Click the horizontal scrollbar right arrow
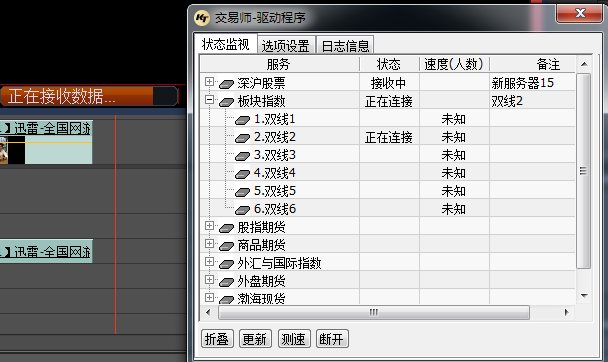608x362 pixels. point(567,312)
